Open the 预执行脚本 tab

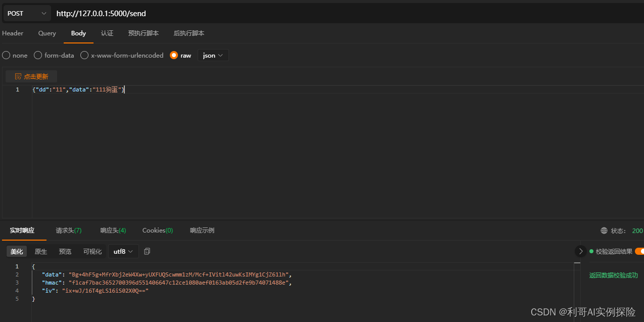pyautogui.click(x=144, y=33)
